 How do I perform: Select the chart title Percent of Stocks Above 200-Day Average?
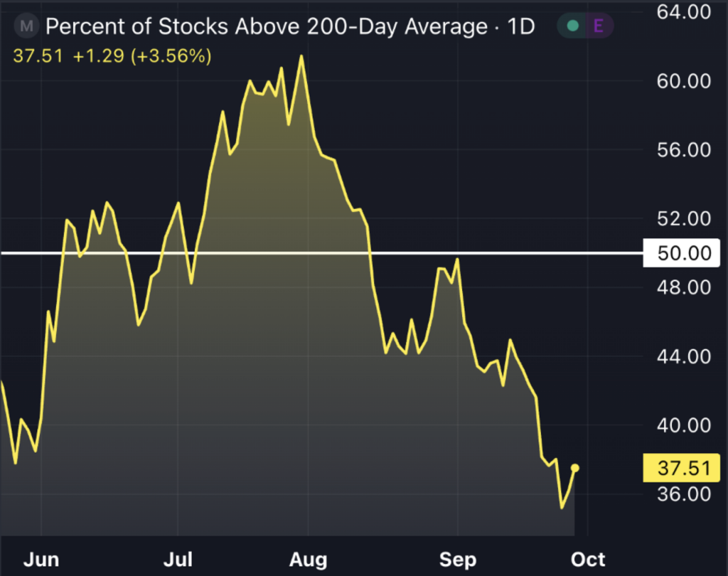click(x=267, y=26)
